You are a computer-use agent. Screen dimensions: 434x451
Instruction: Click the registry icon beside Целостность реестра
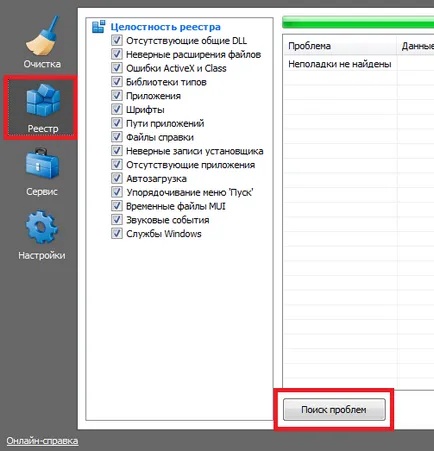(99, 27)
